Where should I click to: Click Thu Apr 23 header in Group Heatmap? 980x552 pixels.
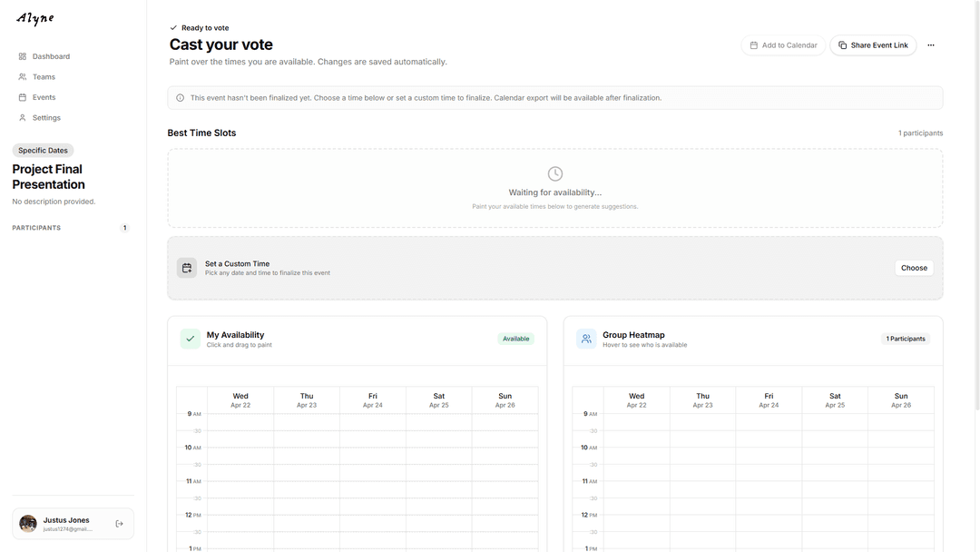tap(703, 400)
